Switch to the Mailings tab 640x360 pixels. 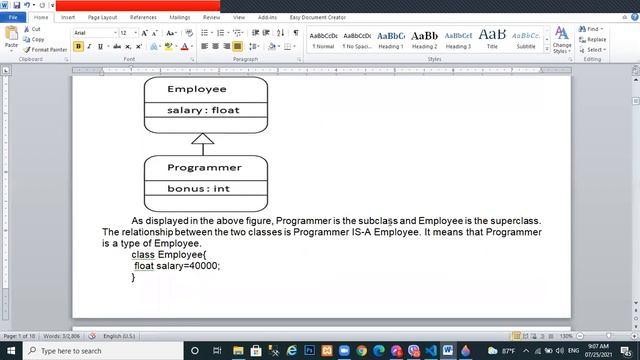point(180,17)
